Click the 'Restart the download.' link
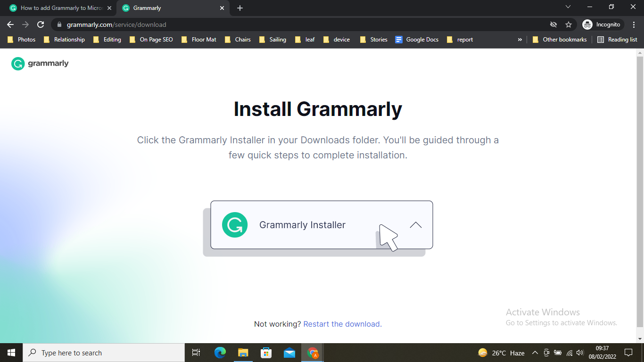644x362 pixels. [343, 324]
